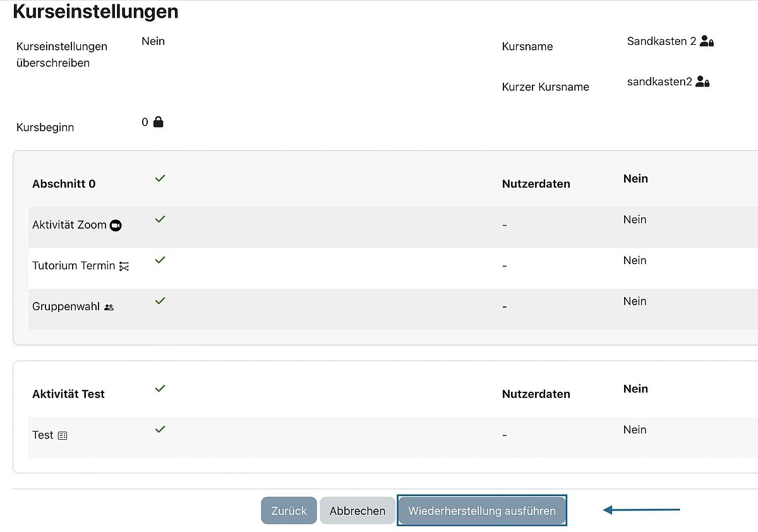Click the checkmark next to Aktivität Test heading
The image size is (758, 532).
[x=160, y=389]
